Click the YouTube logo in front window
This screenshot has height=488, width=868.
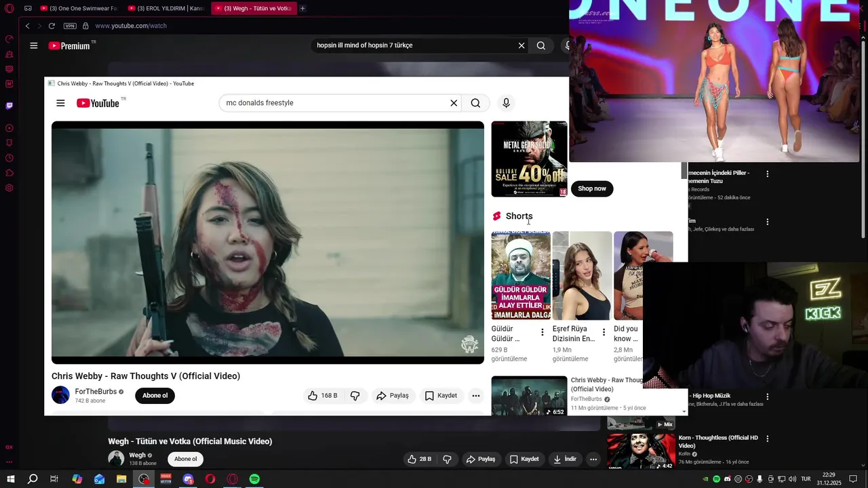click(98, 103)
